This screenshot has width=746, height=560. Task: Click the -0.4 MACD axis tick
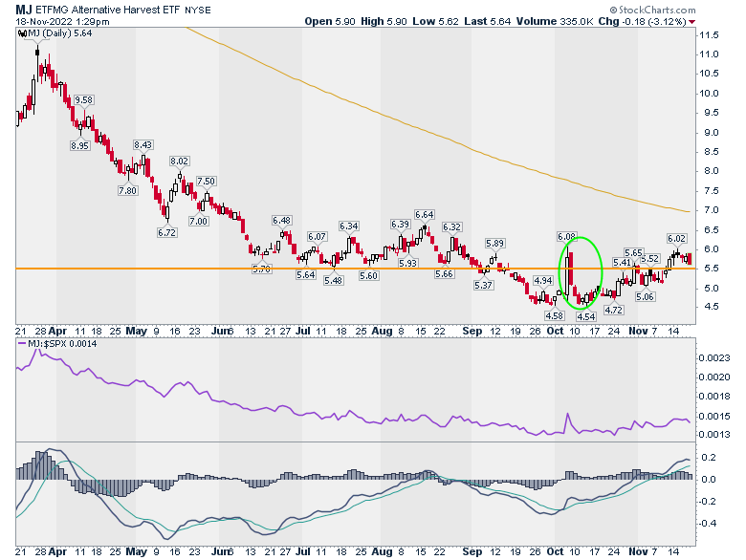708,523
